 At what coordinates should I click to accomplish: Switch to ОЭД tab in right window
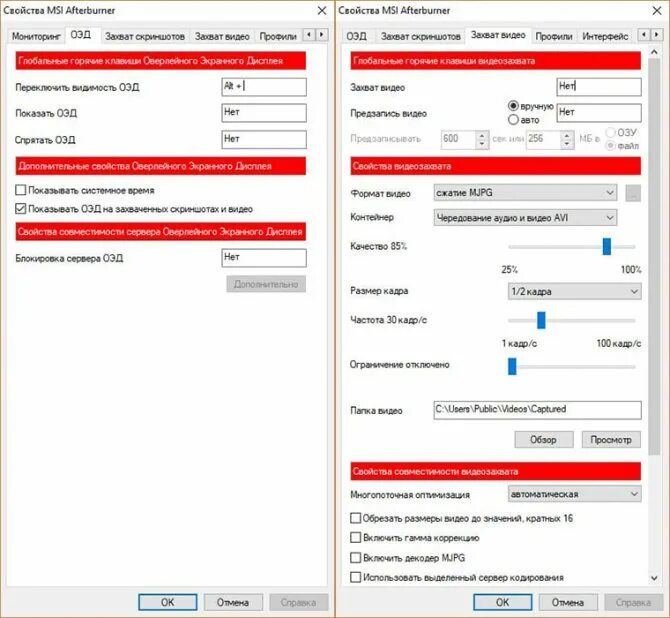tap(356, 36)
